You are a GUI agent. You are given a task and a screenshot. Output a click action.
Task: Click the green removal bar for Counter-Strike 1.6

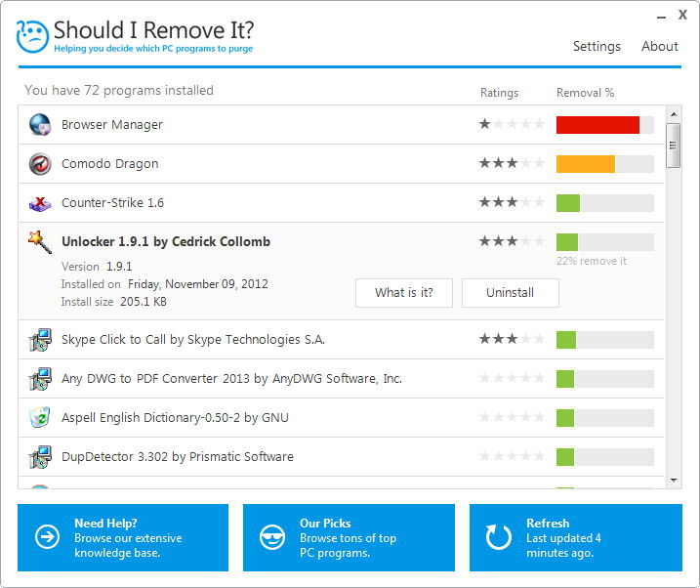pos(605,203)
